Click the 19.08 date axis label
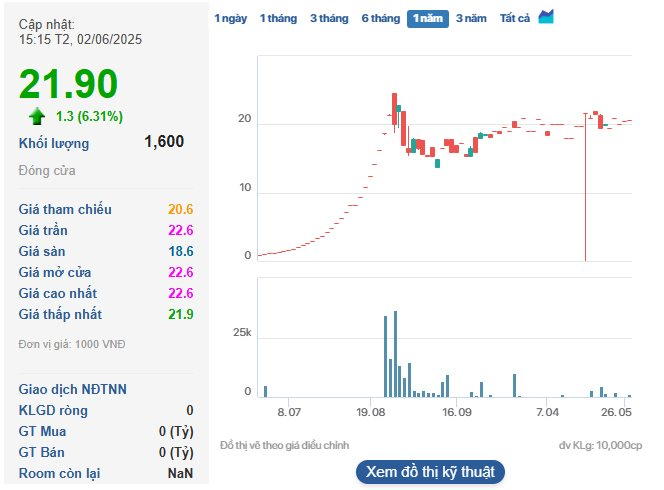The width and height of the screenshot is (664, 490). point(371,412)
